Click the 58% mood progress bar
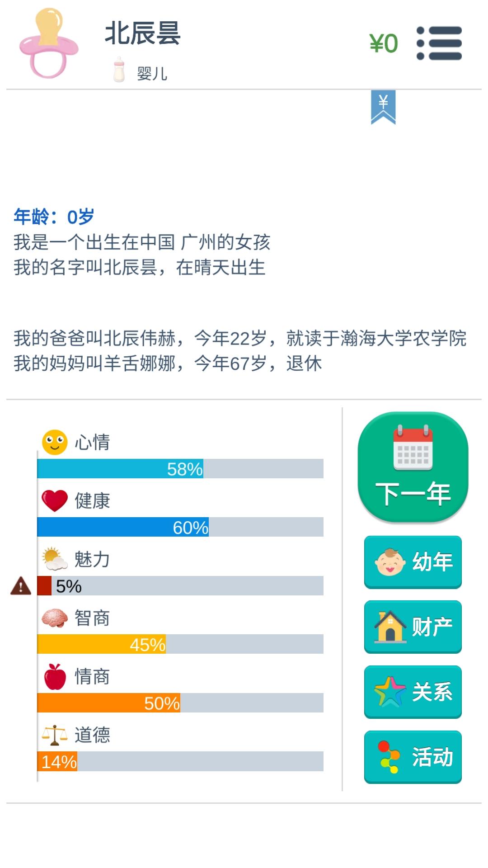The height and width of the screenshot is (868, 488). coord(180,468)
